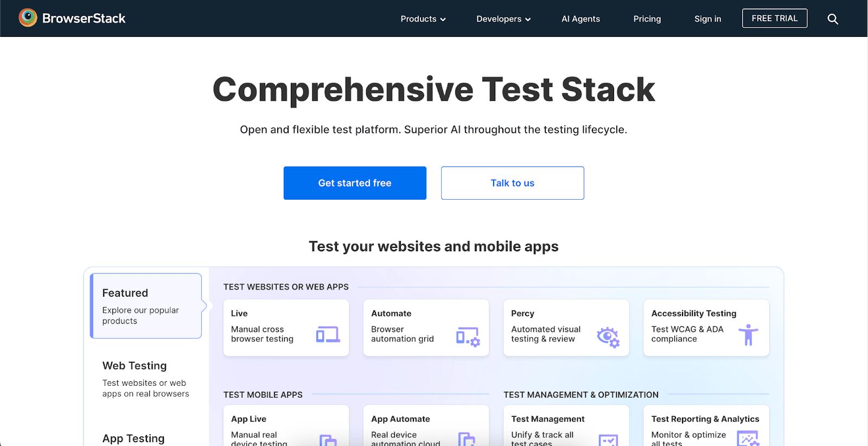Click the Percy eye icon
868x446 pixels.
tap(608, 336)
